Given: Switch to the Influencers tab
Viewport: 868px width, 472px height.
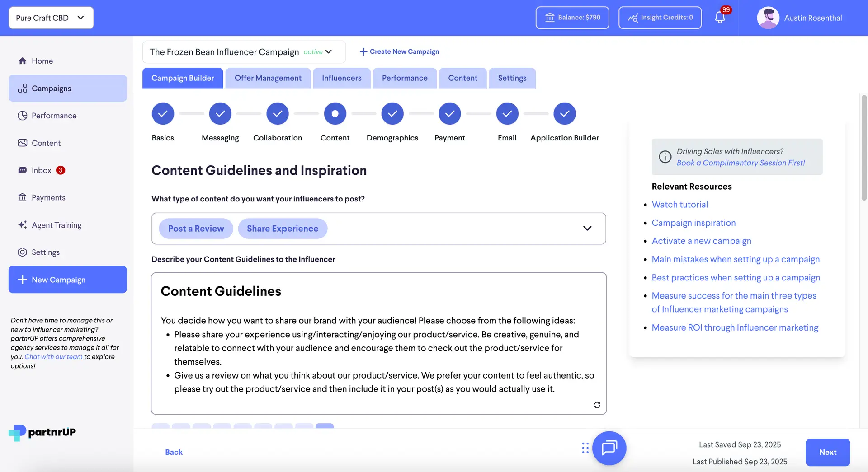Looking at the screenshot, I should pos(341,78).
